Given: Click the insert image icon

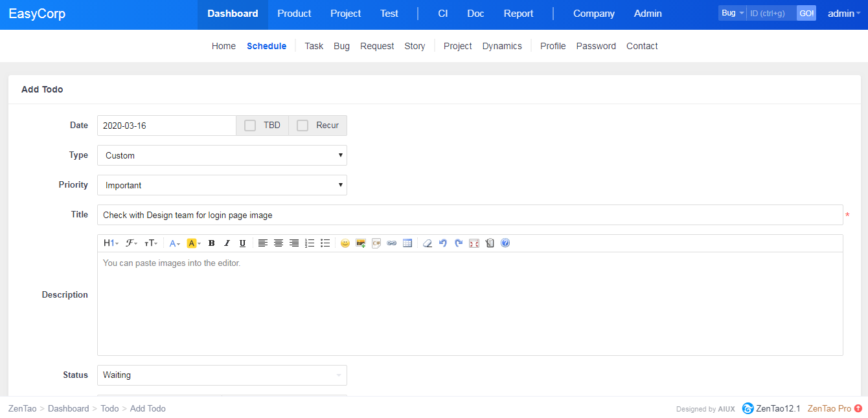Looking at the screenshot, I should point(361,243).
